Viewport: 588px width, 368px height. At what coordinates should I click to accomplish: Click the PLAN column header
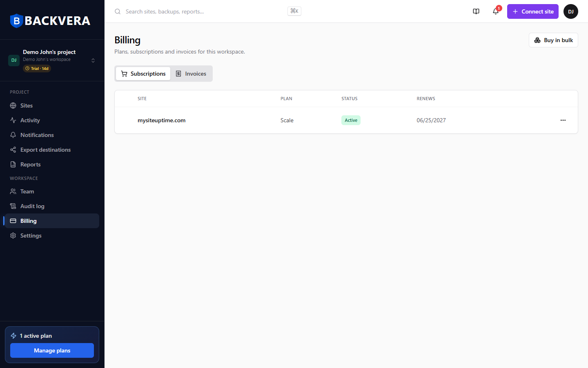coord(286,99)
